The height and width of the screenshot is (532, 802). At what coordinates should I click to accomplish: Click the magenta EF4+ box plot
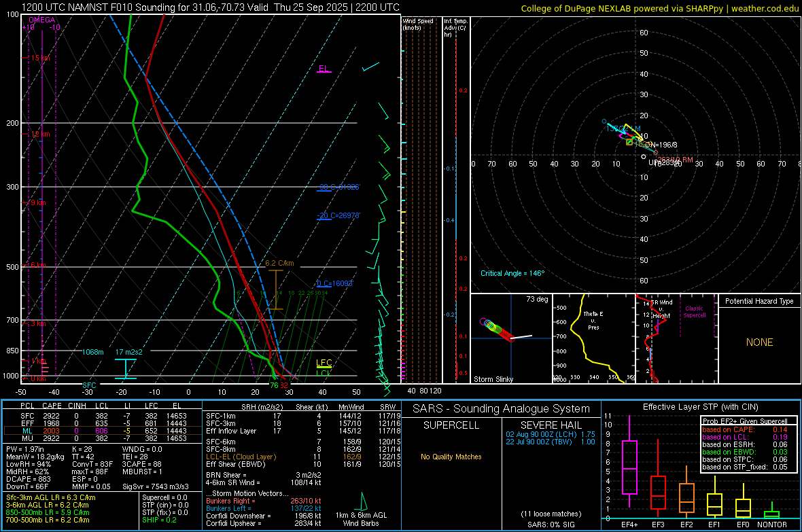(x=629, y=461)
